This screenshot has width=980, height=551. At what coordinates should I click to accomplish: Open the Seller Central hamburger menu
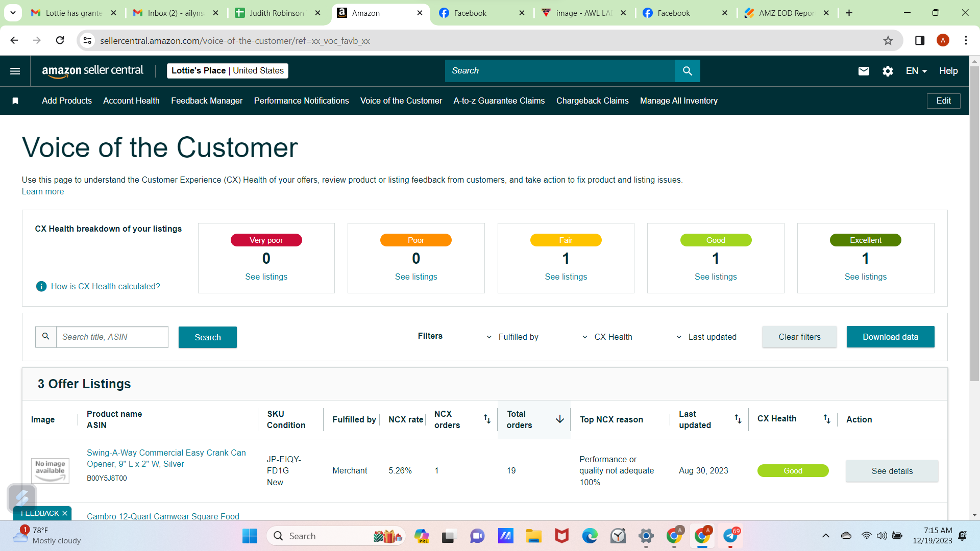[15, 71]
